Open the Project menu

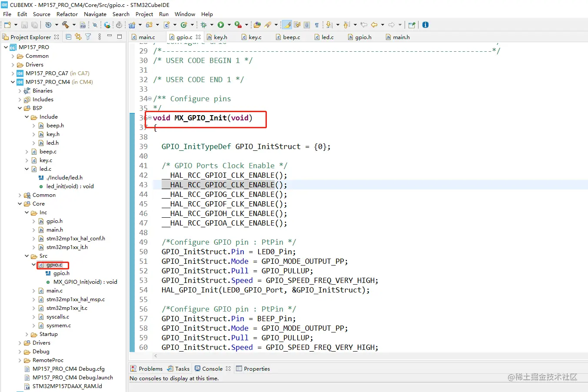click(144, 14)
